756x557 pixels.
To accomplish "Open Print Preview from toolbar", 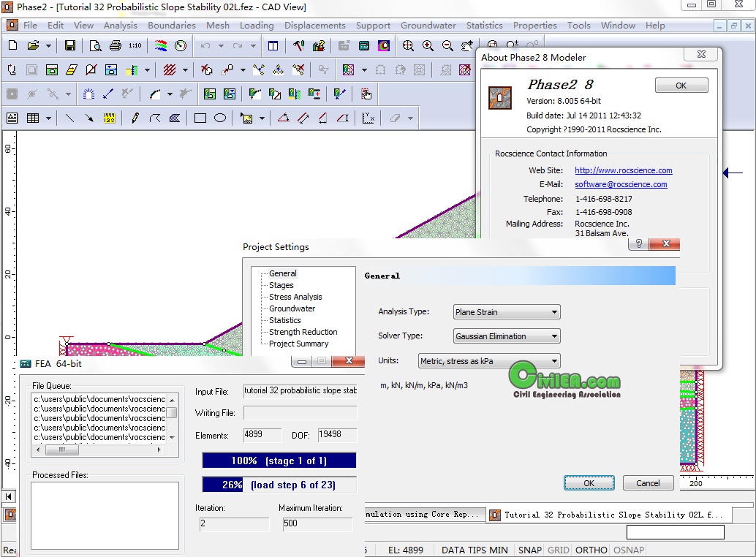I will [x=95, y=45].
